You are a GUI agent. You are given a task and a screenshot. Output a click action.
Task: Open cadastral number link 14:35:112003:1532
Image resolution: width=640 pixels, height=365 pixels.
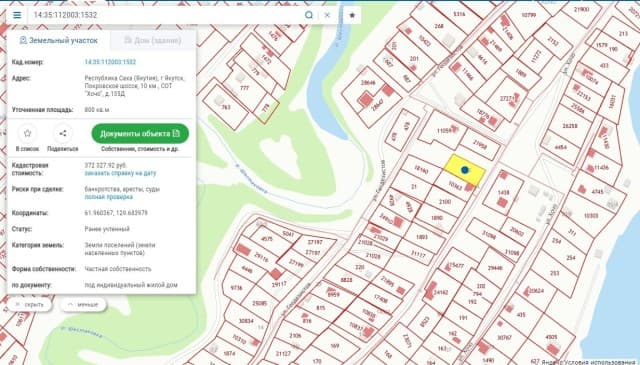110,62
